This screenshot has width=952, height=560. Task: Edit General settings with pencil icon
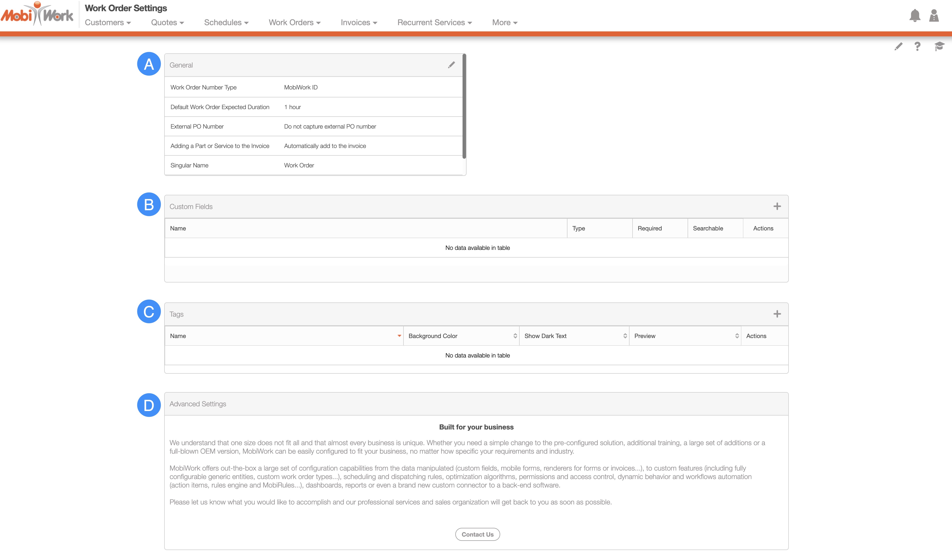click(x=451, y=65)
